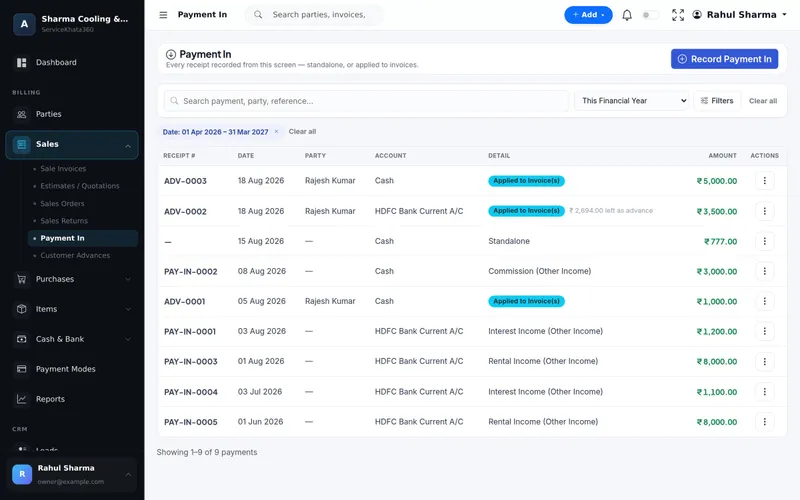Click Clear all next to Filters

pyautogui.click(x=763, y=101)
